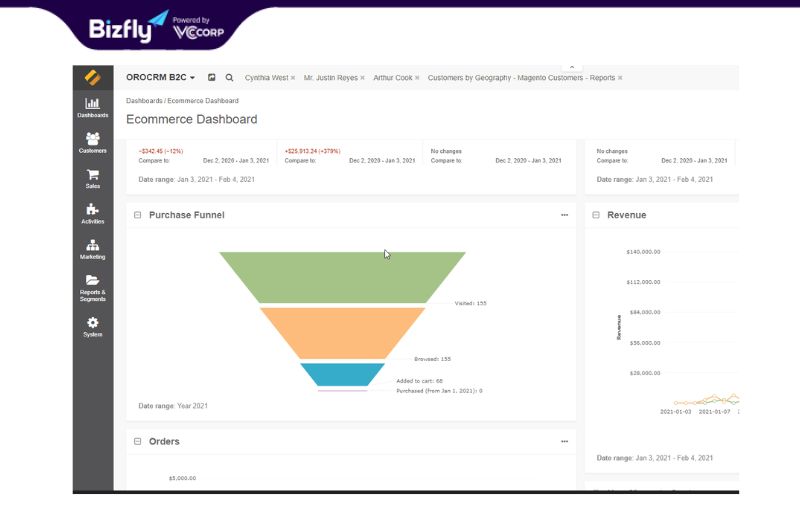Viewport: 800px width, 507px height.
Task: Open the Activities puzzle icon
Action: tap(92, 214)
